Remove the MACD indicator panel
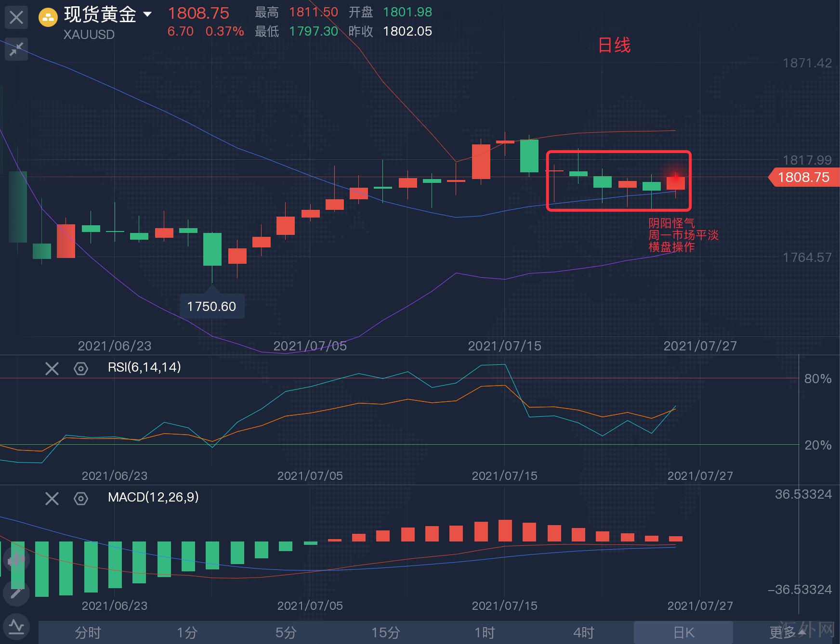The width and height of the screenshot is (840, 644). pyautogui.click(x=52, y=498)
